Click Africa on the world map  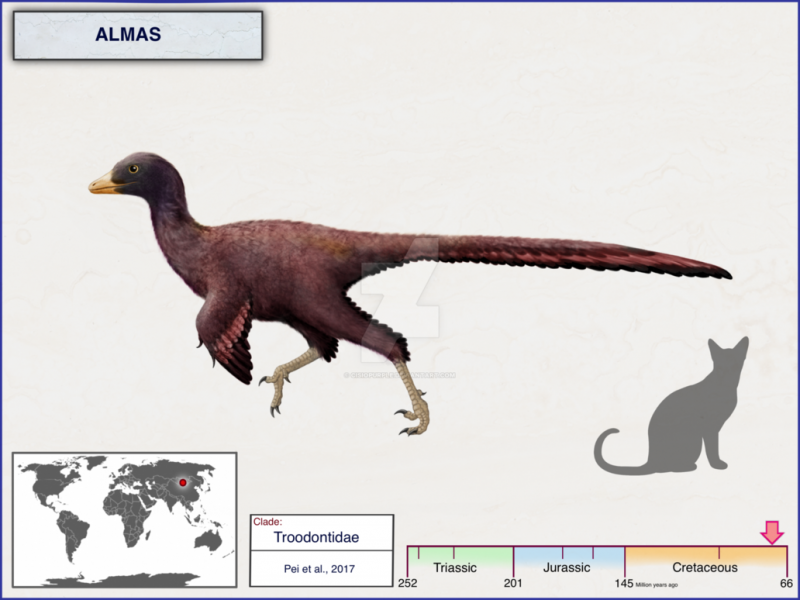[127, 516]
